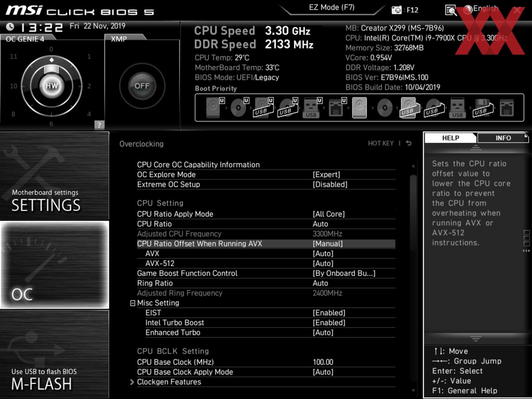Click the screenshot camera icon
532x399 pixels.
tap(396, 10)
